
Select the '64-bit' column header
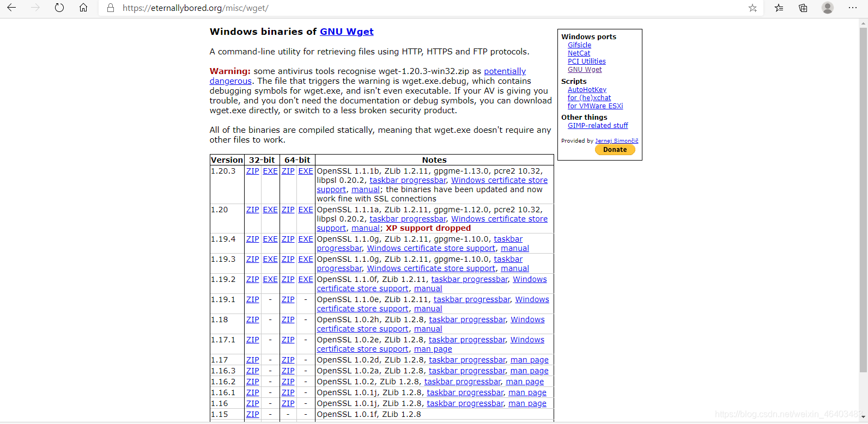pos(297,160)
